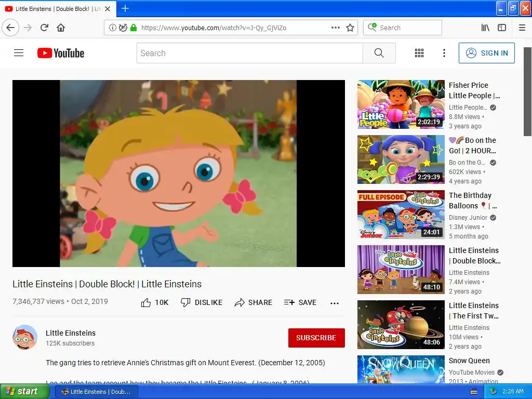Click the page vertical scrollbar thumb
The height and width of the screenshot is (399, 532).
527,91
